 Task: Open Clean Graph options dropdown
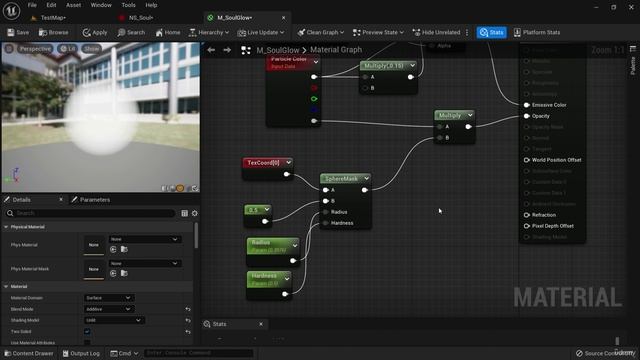pos(321,32)
